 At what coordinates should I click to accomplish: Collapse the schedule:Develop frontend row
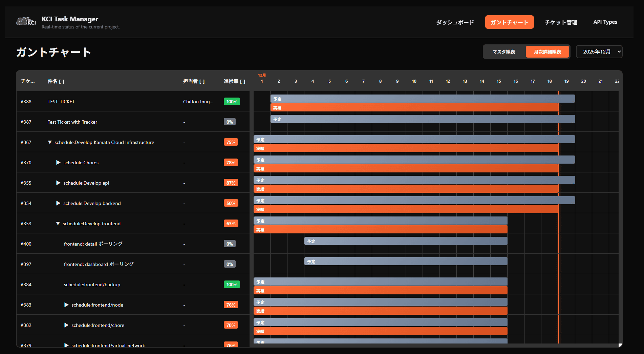58,224
